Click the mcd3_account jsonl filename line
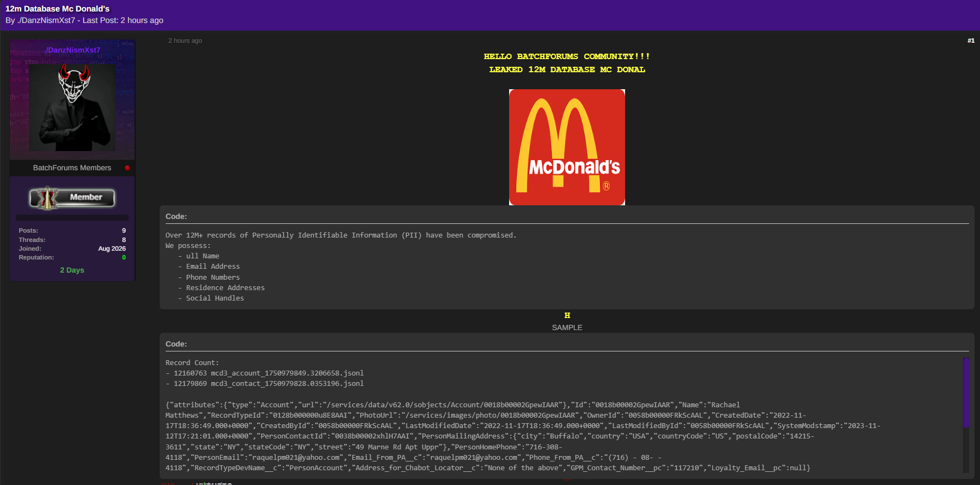This screenshot has width=980, height=485. [x=265, y=373]
